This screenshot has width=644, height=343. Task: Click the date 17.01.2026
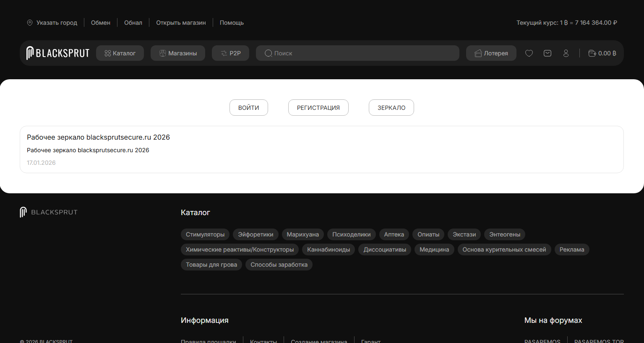(x=41, y=163)
